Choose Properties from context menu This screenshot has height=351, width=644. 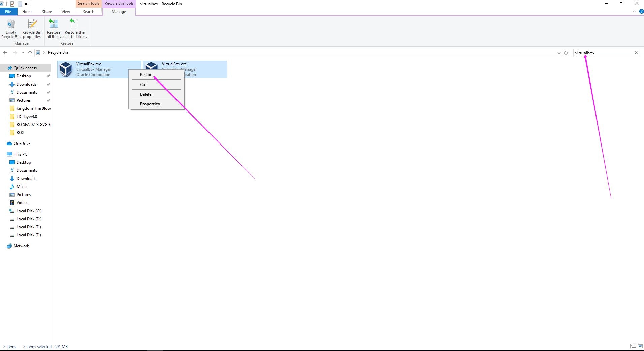click(x=156, y=104)
